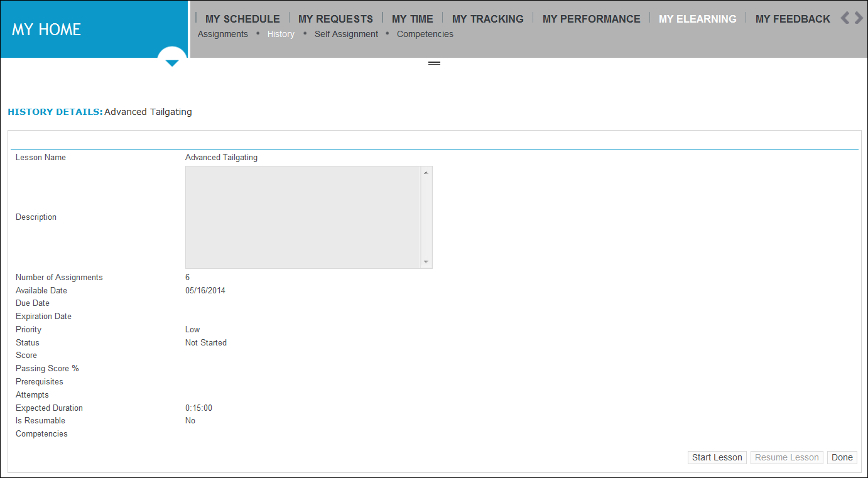Click the left navigation arrow chevron
The height and width of the screenshot is (478, 868).
coord(845,18)
